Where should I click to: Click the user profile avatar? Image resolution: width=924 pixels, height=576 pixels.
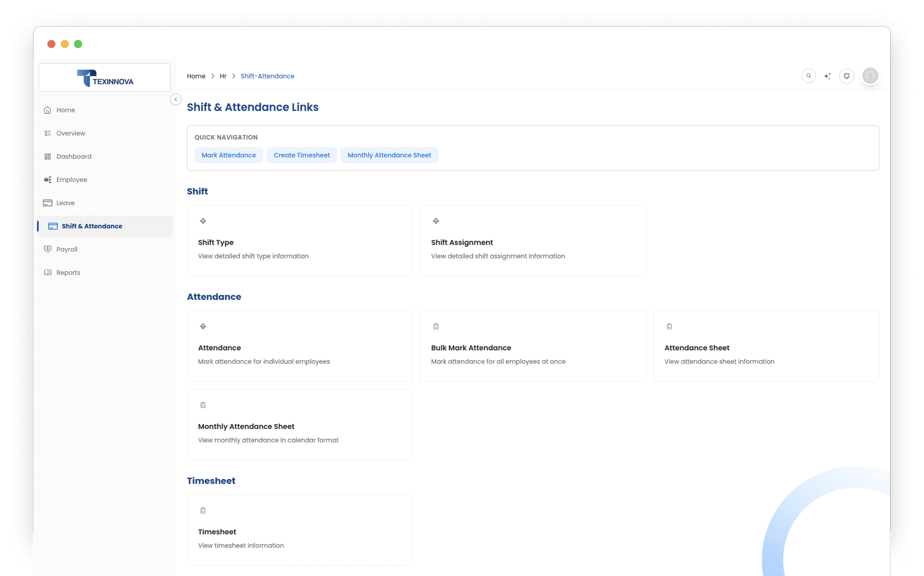pyautogui.click(x=870, y=76)
